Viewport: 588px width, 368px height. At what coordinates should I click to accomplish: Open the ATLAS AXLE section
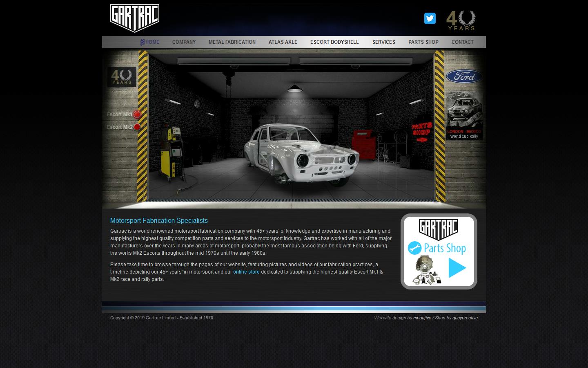(283, 42)
